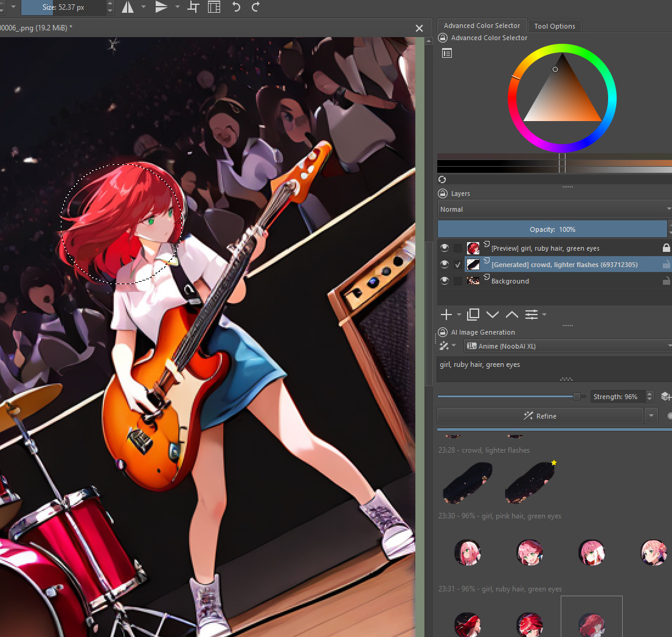Click the horizontal mirror tool icon
Image resolution: width=672 pixels, height=637 pixels.
[x=128, y=7]
